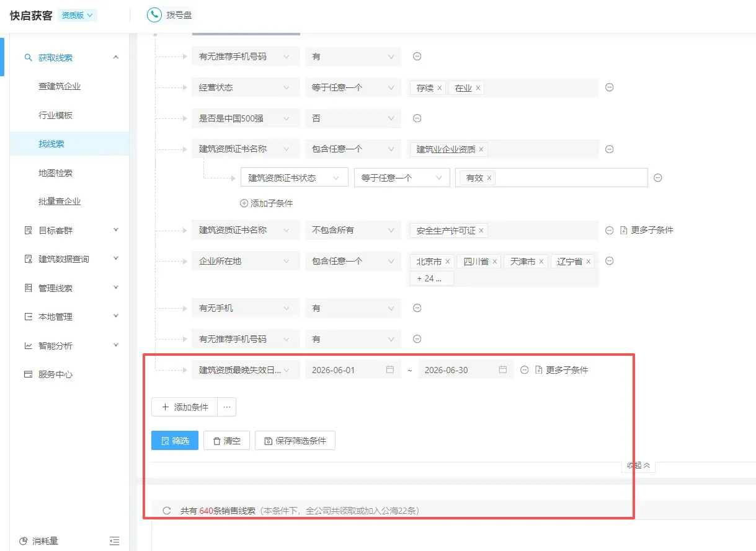756x551 pixels.
Task: Expand the 管理线索 sidebar section
Action: [x=116, y=288]
